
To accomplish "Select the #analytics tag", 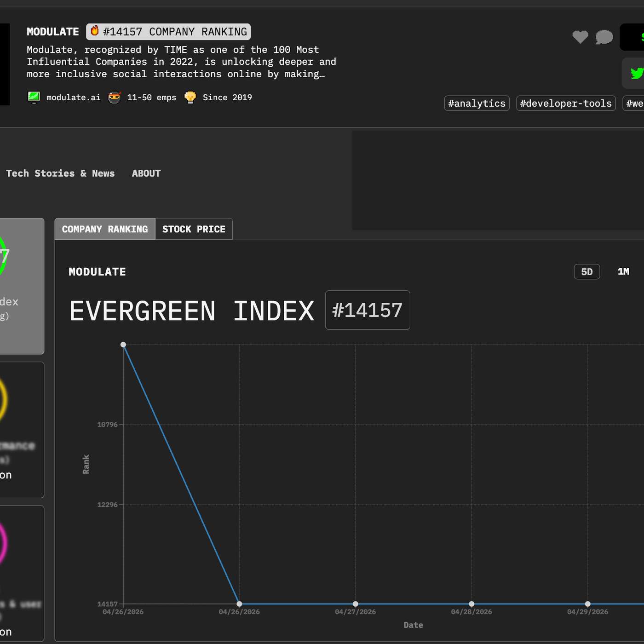I will pos(477,103).
